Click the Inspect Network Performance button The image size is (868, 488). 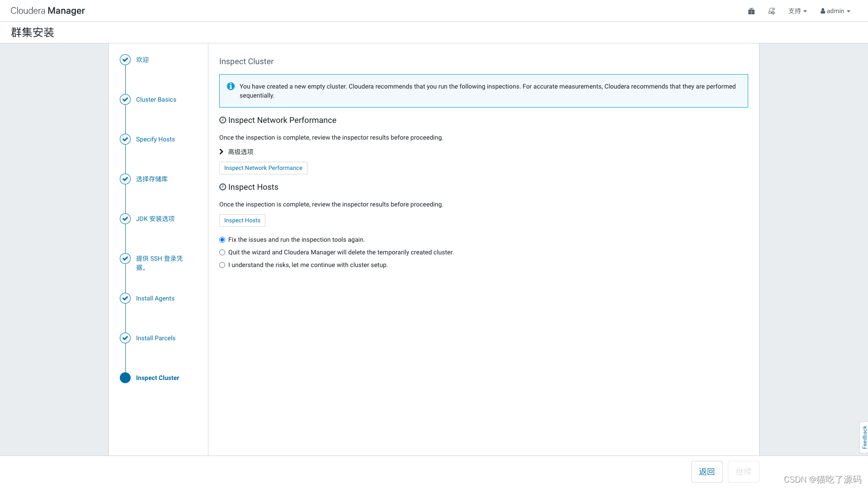pos(263,168)
